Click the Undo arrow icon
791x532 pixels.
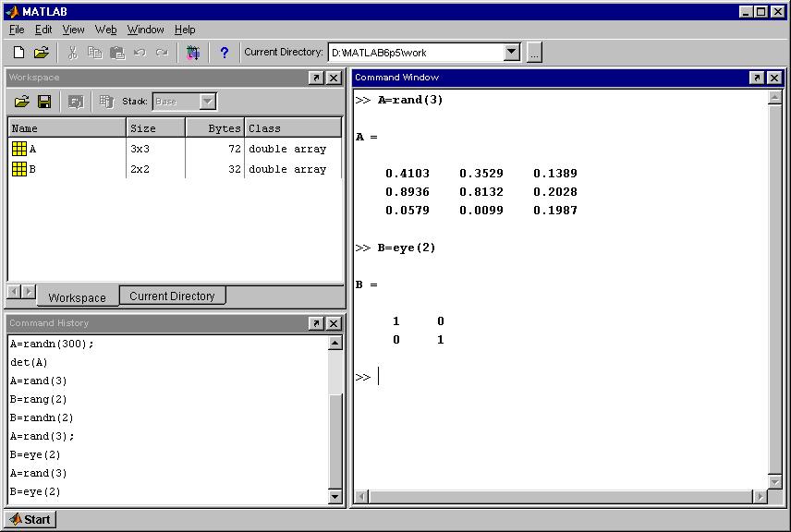pos(140,53)
